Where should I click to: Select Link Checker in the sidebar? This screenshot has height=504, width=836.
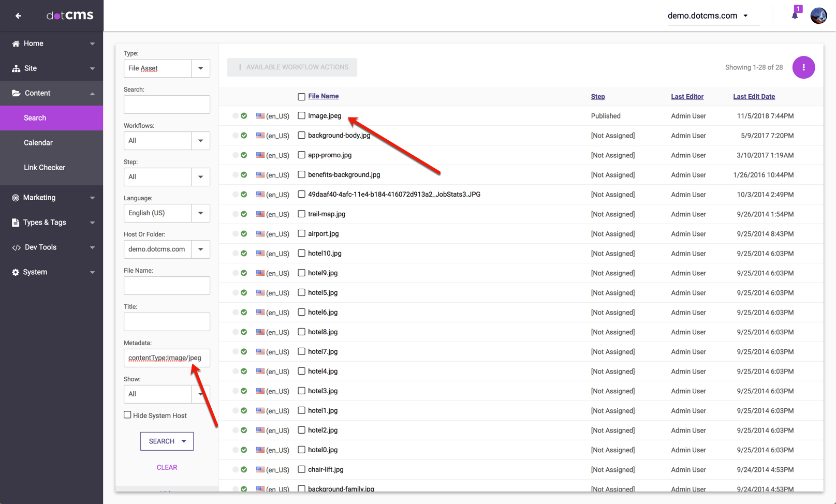click(x=45, y=168)
